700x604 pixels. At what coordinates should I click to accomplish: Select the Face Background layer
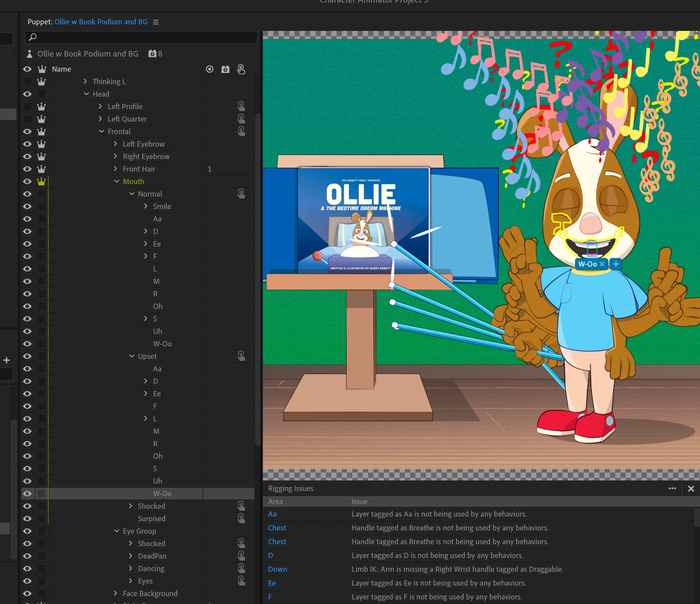click(x=150, y=593)
